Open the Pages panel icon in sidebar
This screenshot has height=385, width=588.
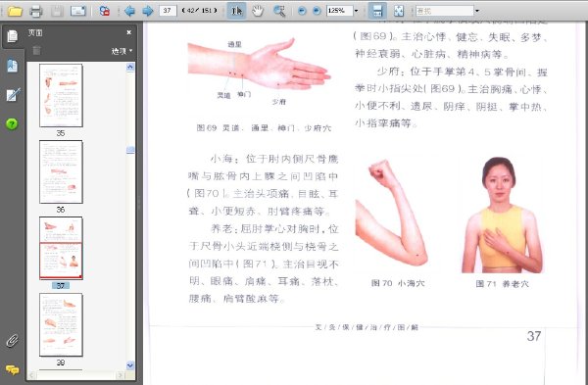tap(13, 36)
